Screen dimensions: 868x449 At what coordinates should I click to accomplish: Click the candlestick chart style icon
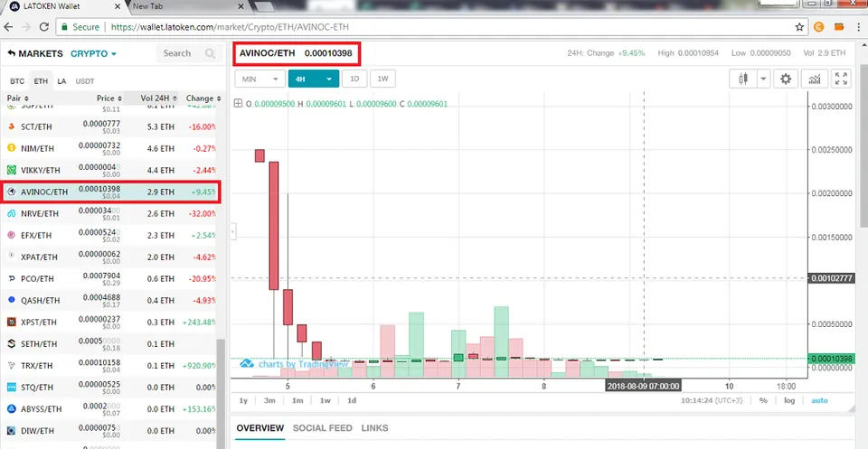coord(743,80)
